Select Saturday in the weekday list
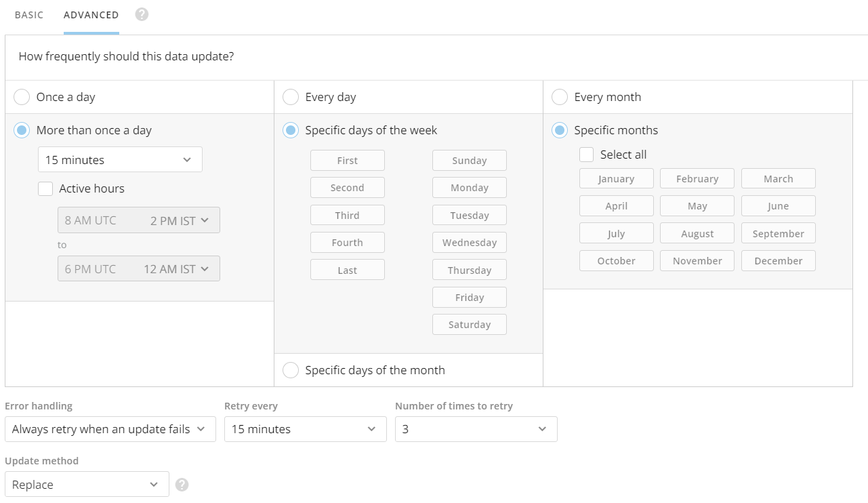Image resolution: width=868 pixels, height=503 pixels. pyautogui.click(x=469, y=324)
